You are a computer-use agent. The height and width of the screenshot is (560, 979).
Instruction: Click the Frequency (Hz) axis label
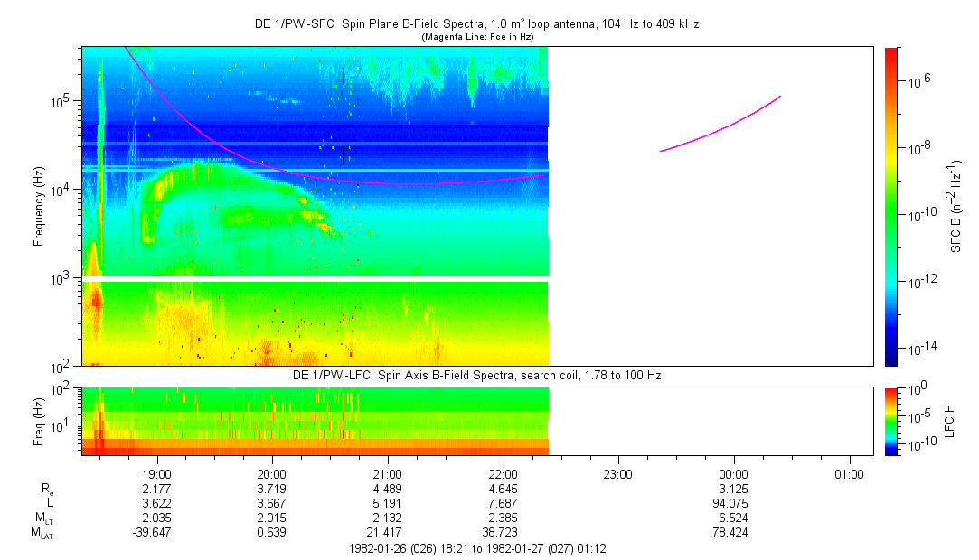coord(39,207)
